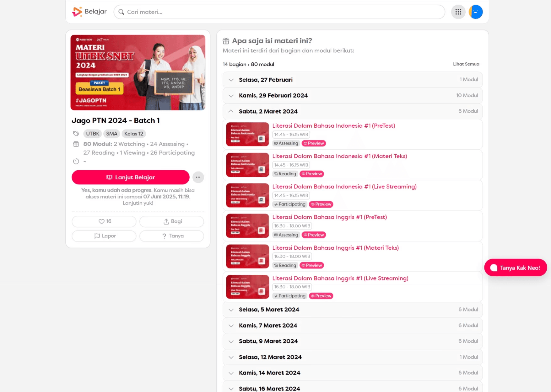Screen dimensions: 551x392
Task: Click the tag label icon beside UTBK
Action: (x=76, y=134)
